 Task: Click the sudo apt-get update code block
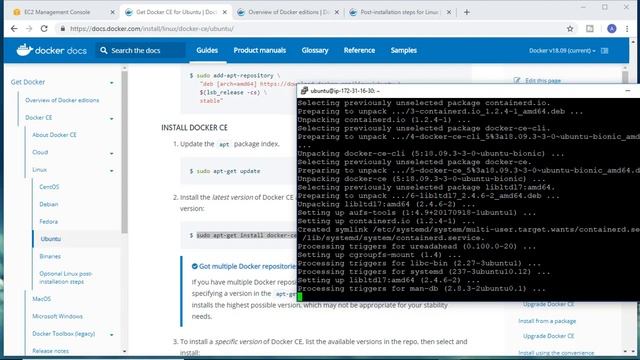point(238,171)
